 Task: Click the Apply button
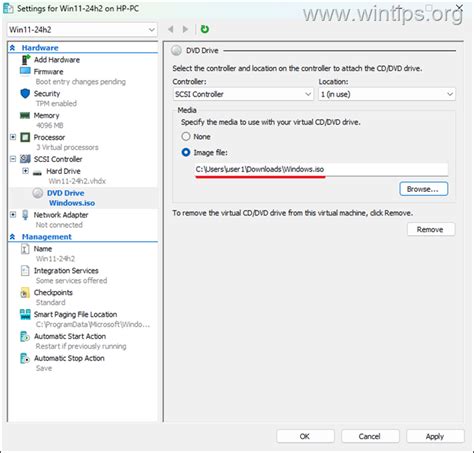click(x=435, y=436)
